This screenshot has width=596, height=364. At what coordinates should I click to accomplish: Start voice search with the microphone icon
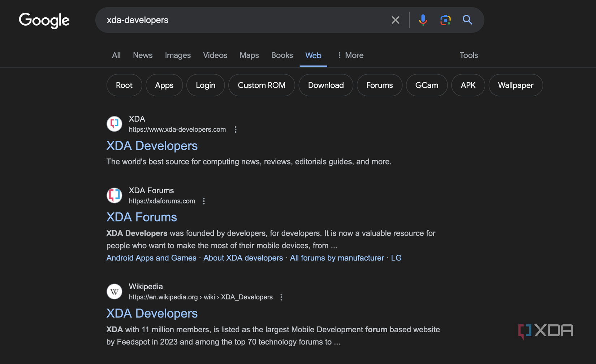423,20
